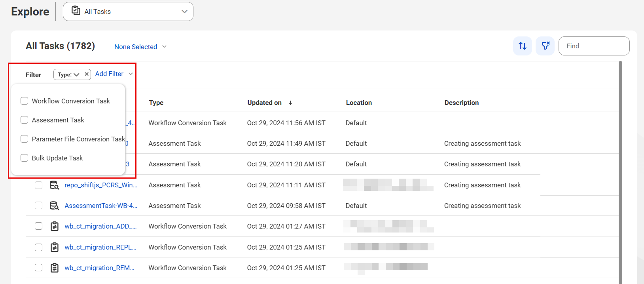Click Creating assessment task in 11:11 AM row
644x284 pixels.
[x=482, y=185]
